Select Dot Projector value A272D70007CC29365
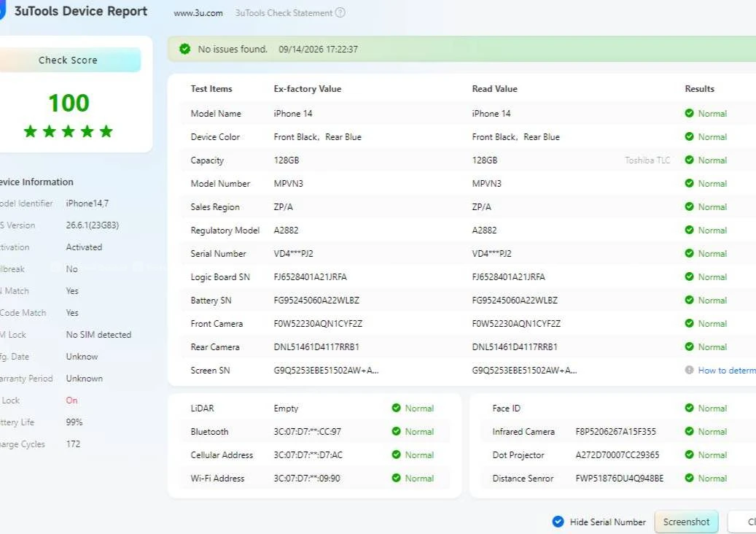The width and height of the screenshot is (756, 534). pyautogui.click(x=617, y=455)
